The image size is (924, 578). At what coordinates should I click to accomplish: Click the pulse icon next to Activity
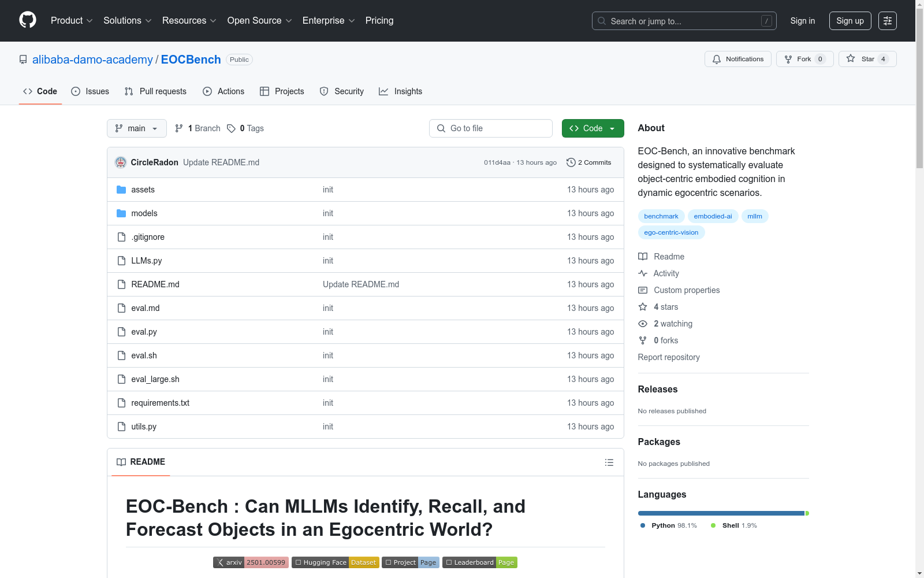[643, 273]
